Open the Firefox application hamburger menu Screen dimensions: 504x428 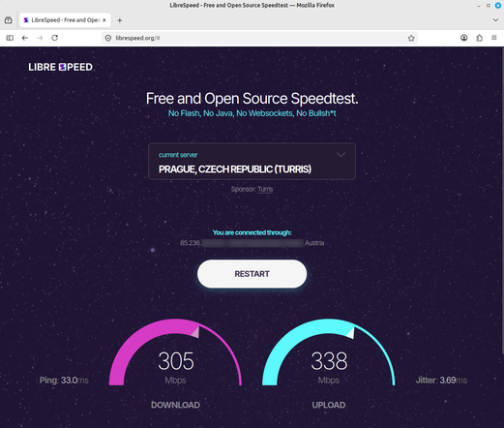pos(494,38)
